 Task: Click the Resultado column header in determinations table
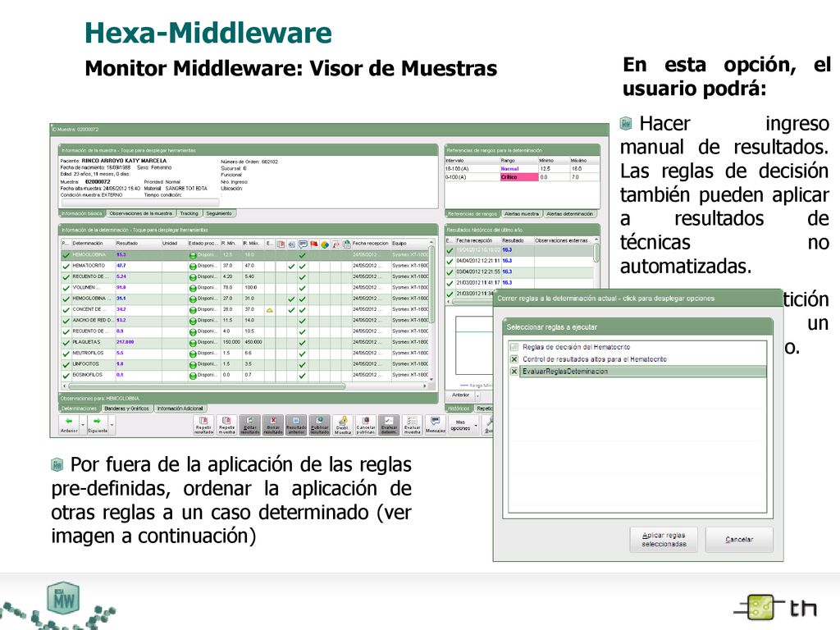click(x=138, y=243)
